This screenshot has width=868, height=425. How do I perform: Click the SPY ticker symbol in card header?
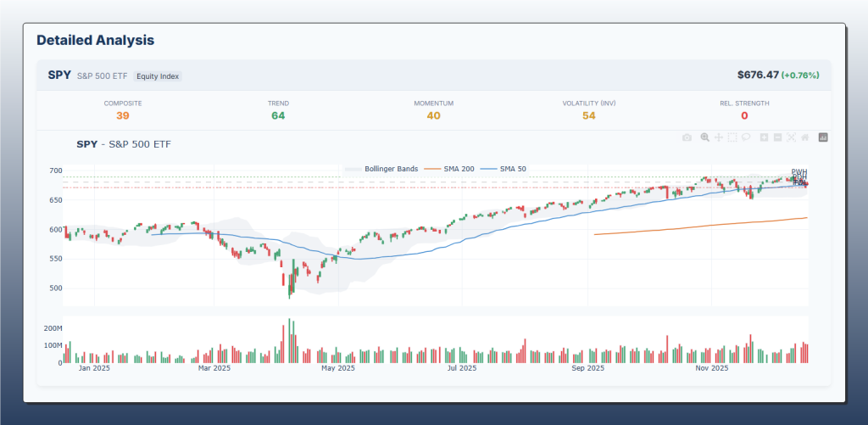coord(59,75)
